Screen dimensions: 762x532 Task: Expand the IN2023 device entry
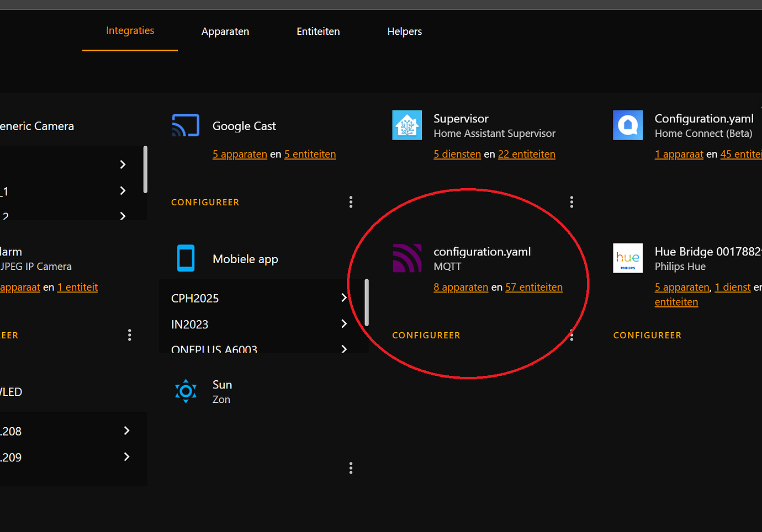pyautogui.click(x=343, y=324)
